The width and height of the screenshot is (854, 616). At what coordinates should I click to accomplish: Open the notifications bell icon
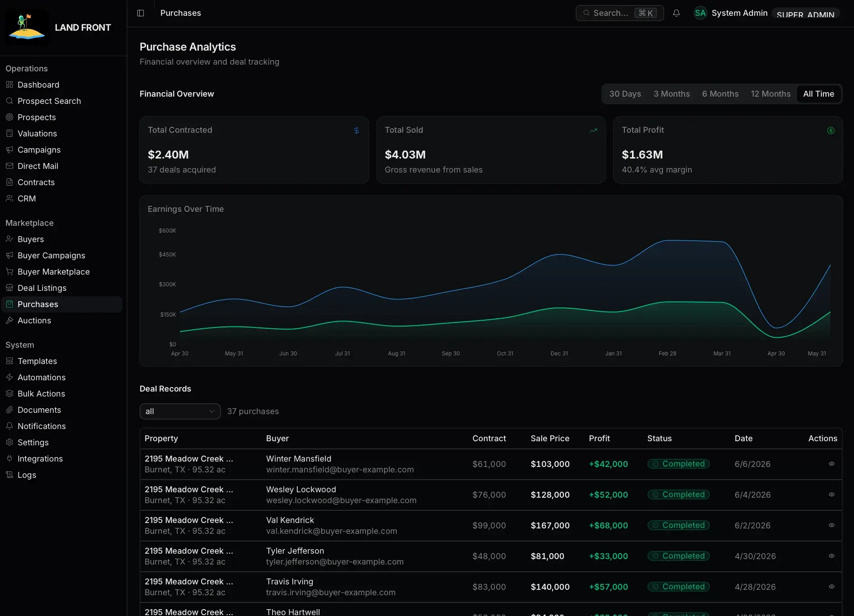[x=676, y=13]
